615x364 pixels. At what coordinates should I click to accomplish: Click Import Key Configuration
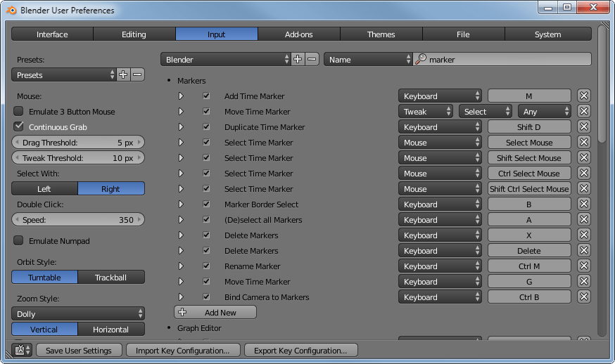(x=183, y=350)
